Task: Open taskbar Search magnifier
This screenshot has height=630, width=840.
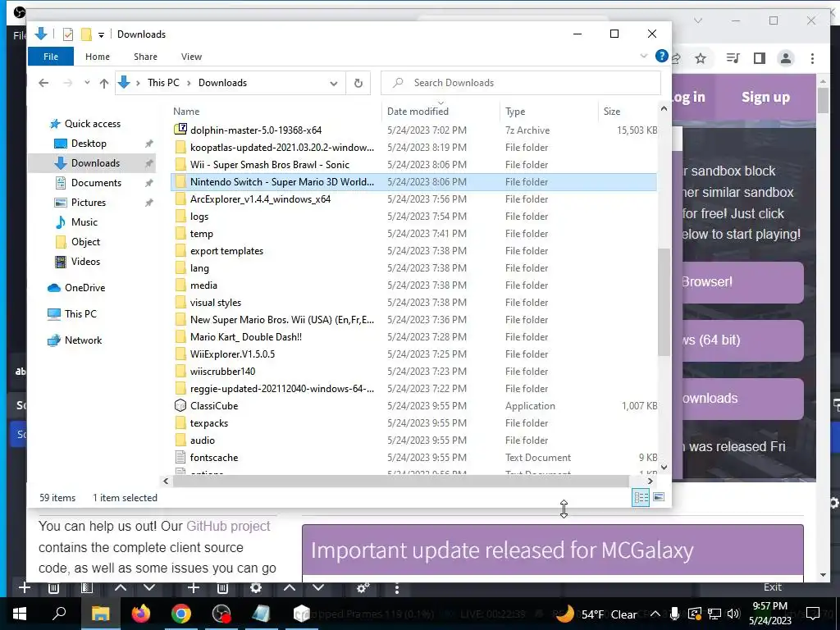Action: 59,614
